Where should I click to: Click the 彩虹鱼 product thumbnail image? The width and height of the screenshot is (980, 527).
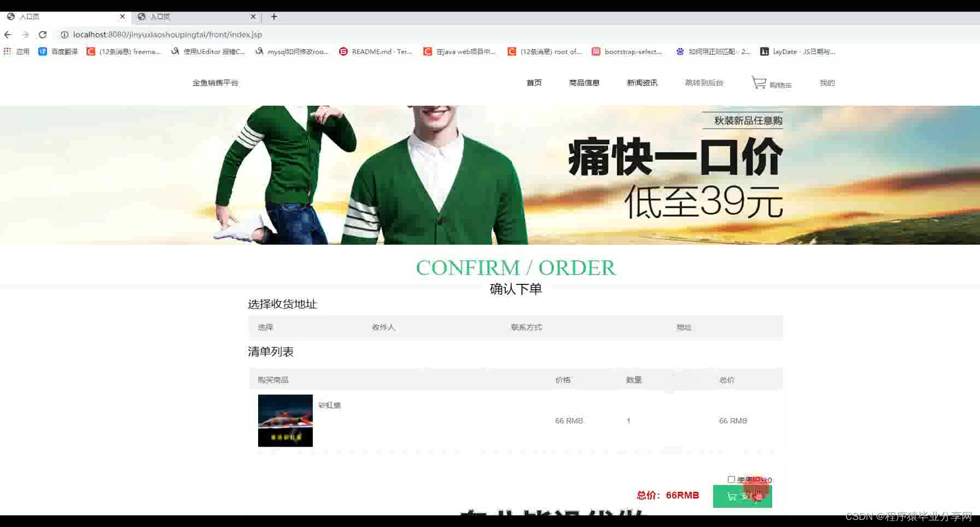pyautogui.click(x=285, y=420)
